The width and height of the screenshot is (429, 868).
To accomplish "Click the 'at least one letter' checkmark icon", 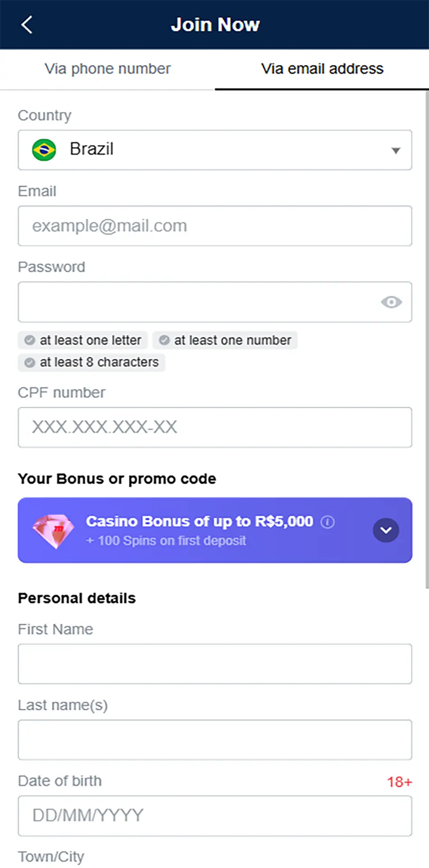I will [x=30, y=340].
